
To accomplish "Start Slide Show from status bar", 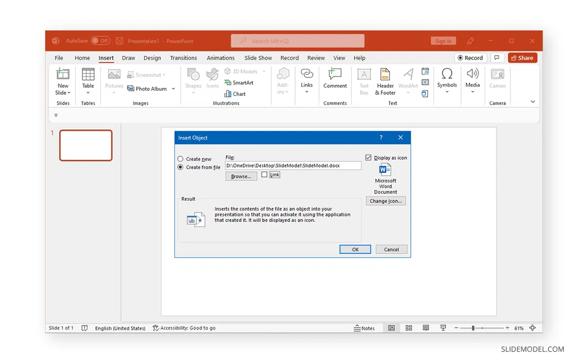I will coord(443,328).
